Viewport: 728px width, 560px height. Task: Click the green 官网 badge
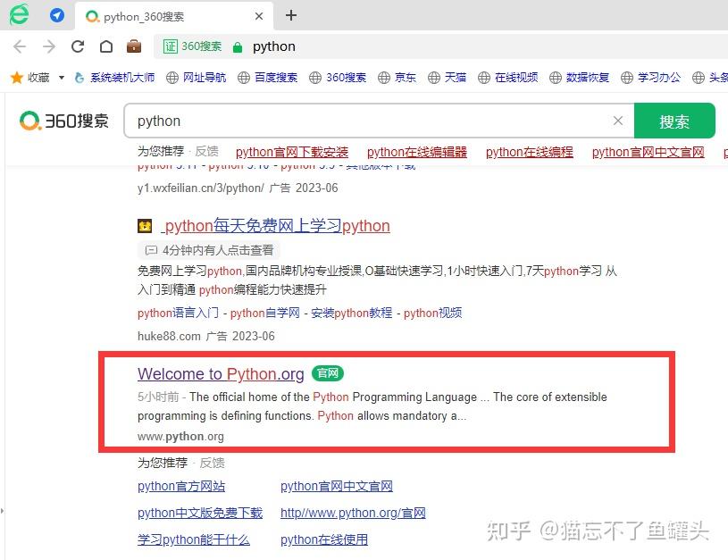(x=327, y=372)
